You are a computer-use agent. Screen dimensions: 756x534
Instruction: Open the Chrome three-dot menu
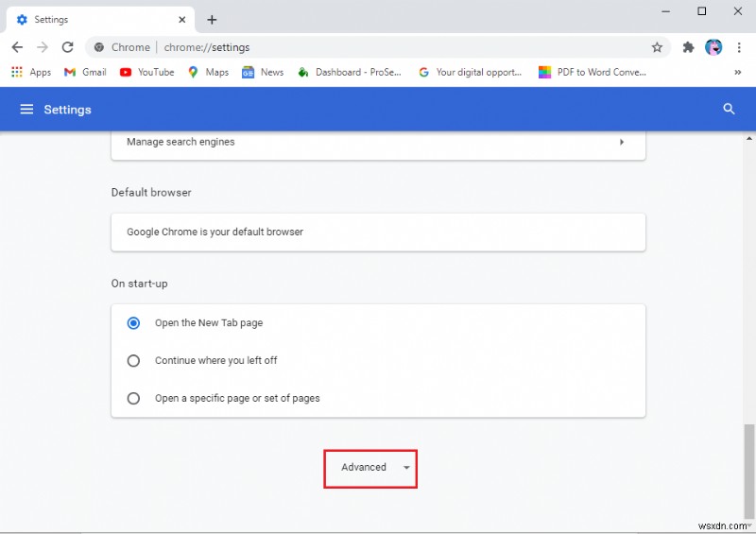[739, 47]
